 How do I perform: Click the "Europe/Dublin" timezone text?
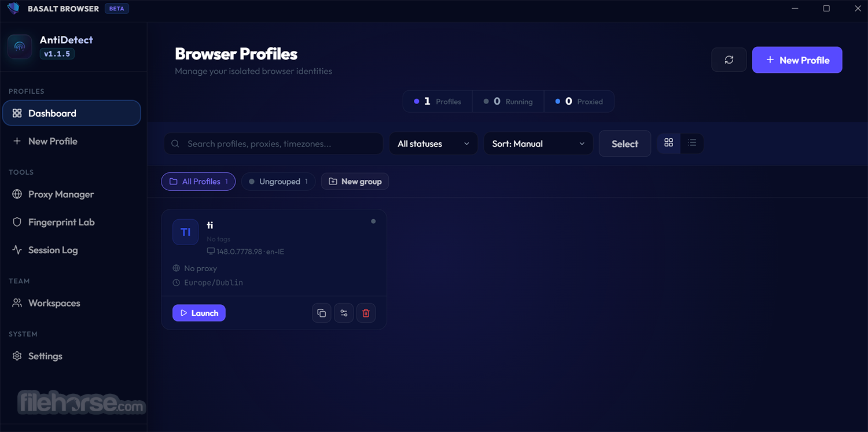pos(214,283)
